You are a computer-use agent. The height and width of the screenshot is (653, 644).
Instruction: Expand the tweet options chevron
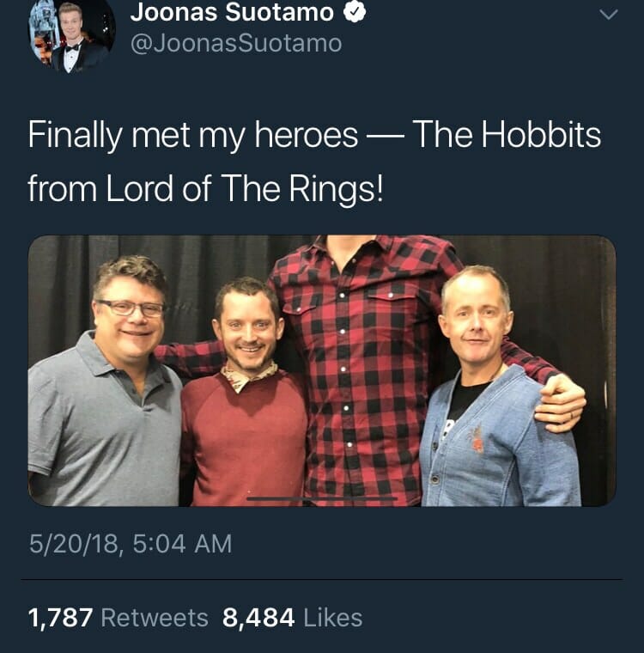click(608, 15)
